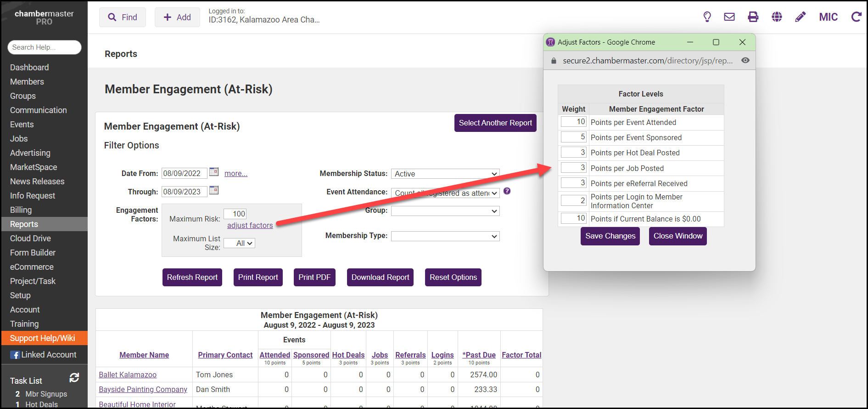The width and height of the screenshot is (868, 409).
Task: Click the adjust factors link
Action: point(250,225)
